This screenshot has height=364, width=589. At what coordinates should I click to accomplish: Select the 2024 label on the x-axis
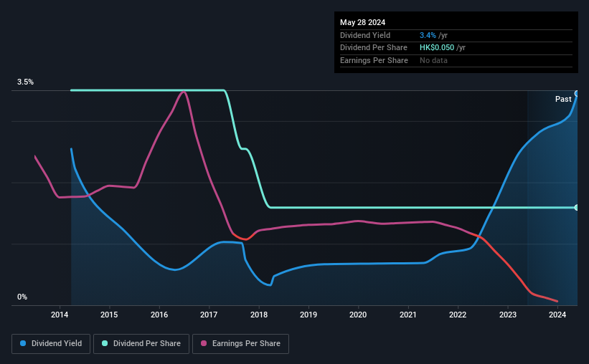tap(557, 315)
